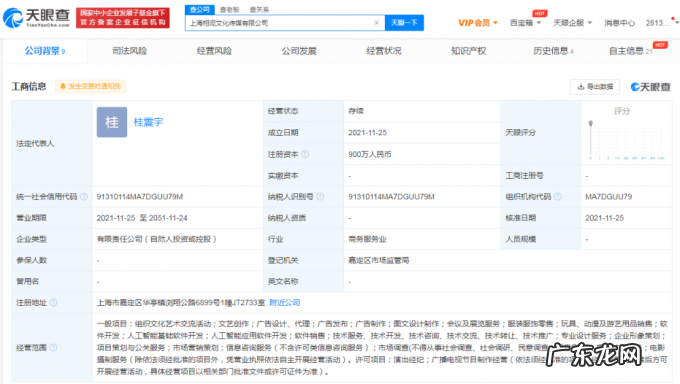Click the 导出数据 export button
Screen dimensions: 680x384
click(595, 87)
